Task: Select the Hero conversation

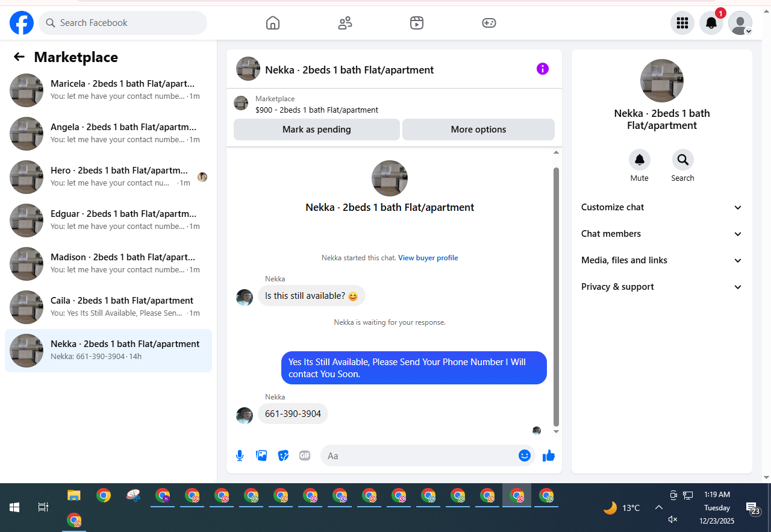Action: pyautogui.click(x=108, y=177)
